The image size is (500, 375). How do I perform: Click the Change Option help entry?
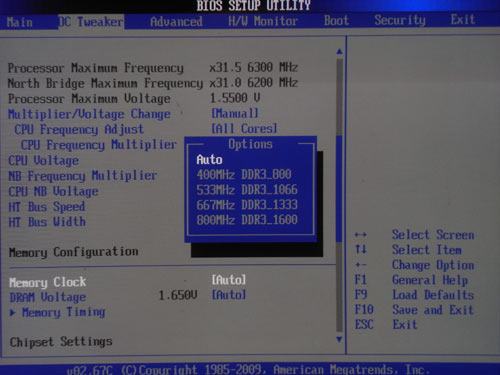pyautogui.click(x=433, y=265)
